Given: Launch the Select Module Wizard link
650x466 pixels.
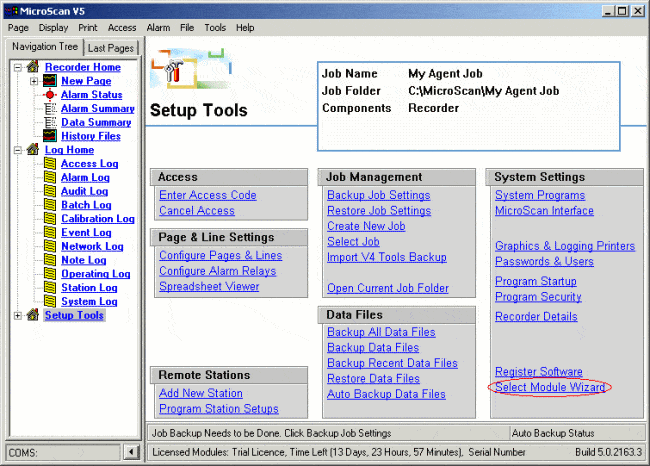Looking at the screenshot, I should [x=550, y=387].
